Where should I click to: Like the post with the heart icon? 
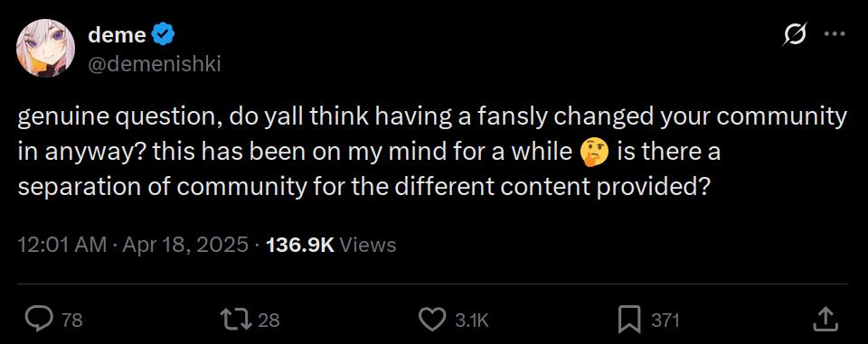[432, 319]
